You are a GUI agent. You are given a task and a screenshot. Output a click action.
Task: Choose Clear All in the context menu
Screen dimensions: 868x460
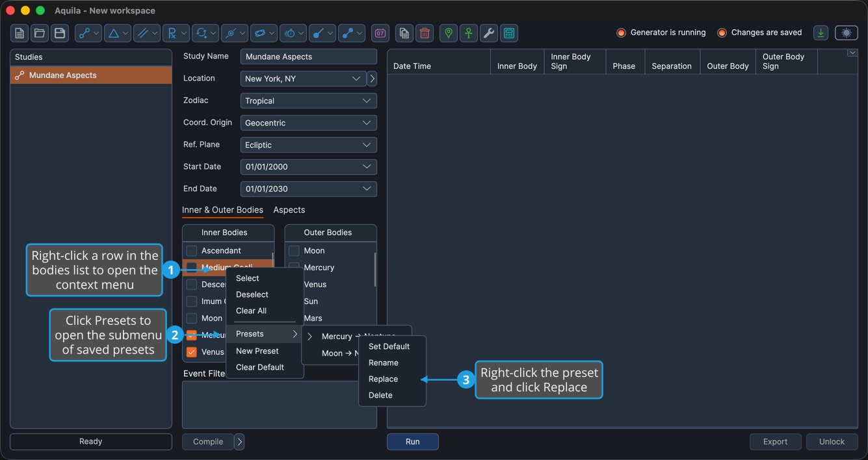(x=265, y=311)
